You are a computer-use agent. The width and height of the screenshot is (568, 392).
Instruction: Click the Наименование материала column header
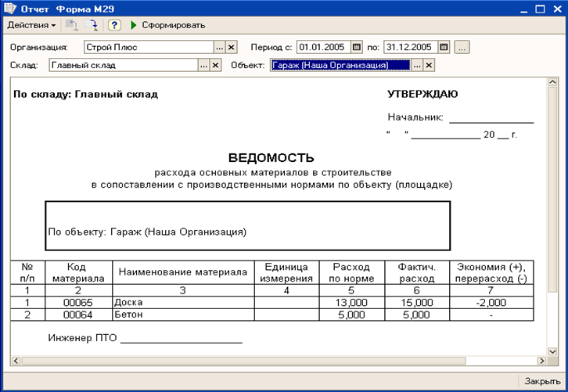[183, 272]
